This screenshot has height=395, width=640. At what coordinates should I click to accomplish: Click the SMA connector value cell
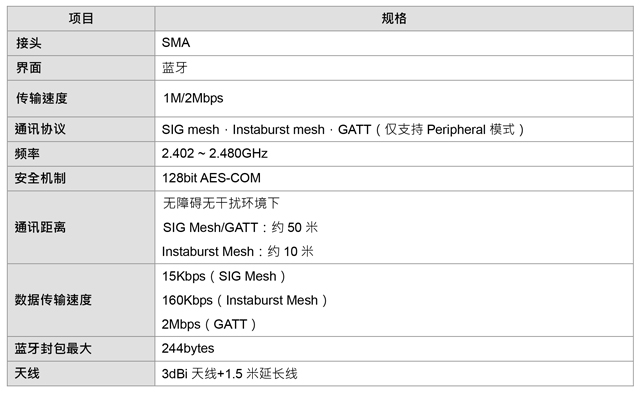176,42
